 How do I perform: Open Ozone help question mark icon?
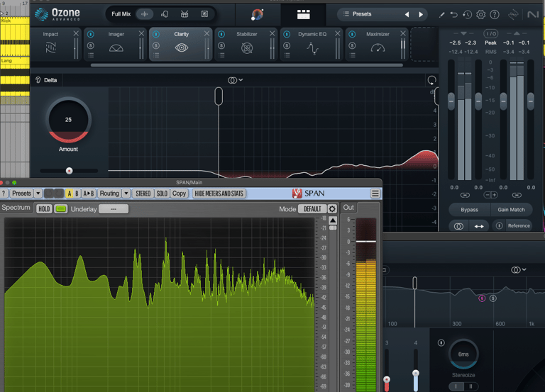coord(494,15)
